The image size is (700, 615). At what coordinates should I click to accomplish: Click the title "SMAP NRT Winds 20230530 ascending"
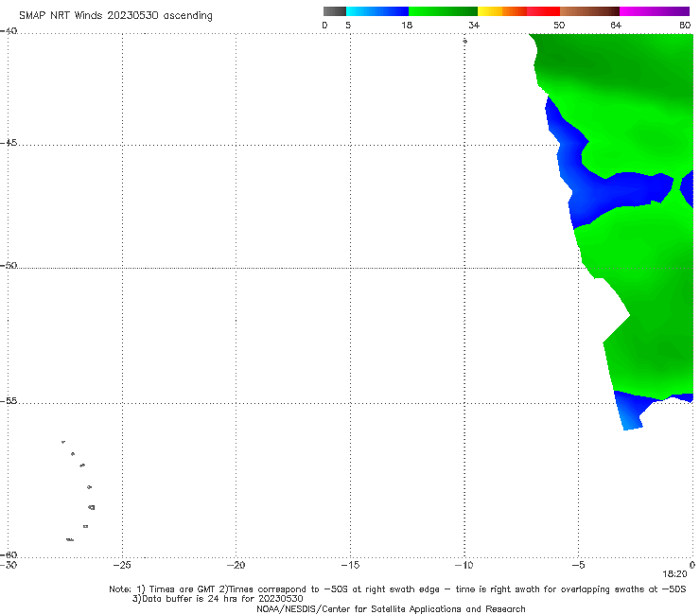115,16
